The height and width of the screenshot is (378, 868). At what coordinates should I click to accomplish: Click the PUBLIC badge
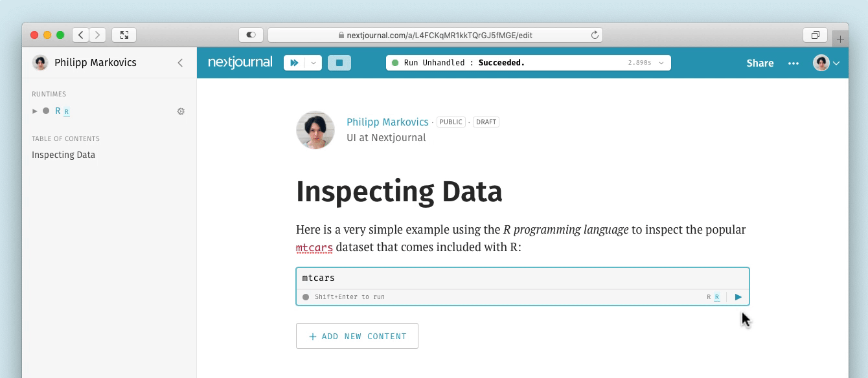[x=451, y=122]
